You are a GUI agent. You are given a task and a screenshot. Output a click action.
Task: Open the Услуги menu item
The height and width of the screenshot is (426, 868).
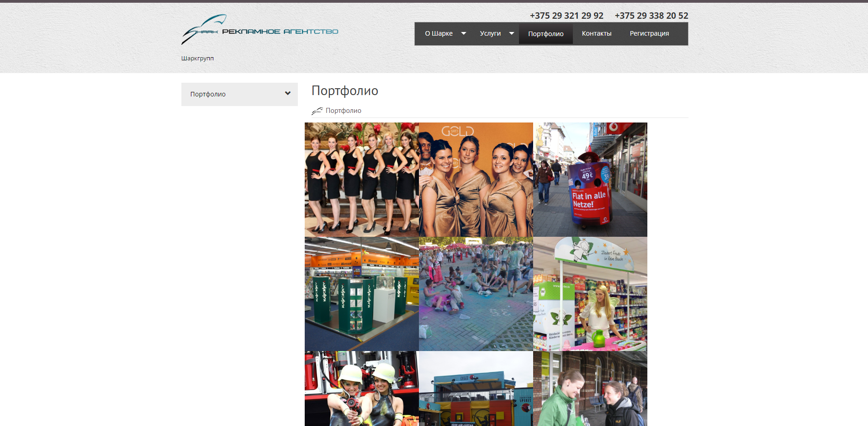(490, 33)
